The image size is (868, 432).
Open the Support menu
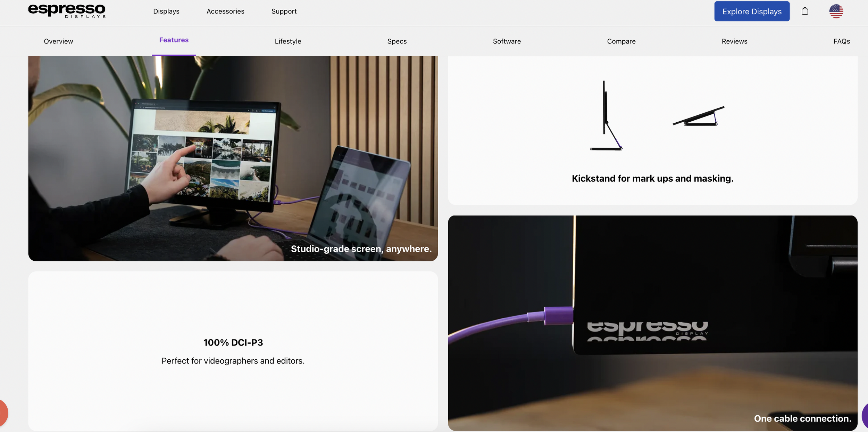(284, 11)
